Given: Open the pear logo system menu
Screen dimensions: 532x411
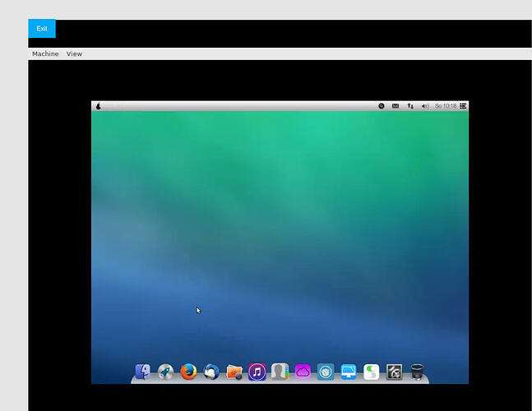Looking at the screenshot, I should click(99, 106).
